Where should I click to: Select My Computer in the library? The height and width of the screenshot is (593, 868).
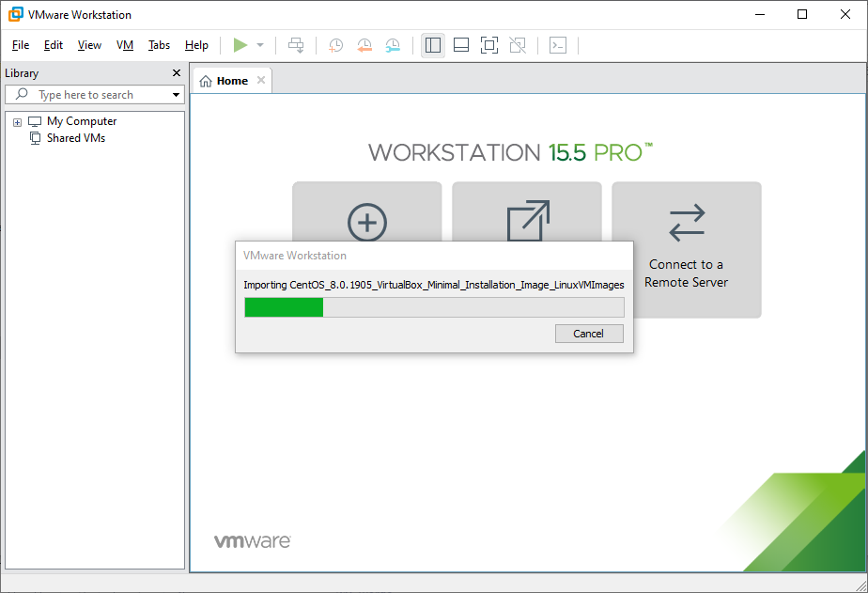point(82,121)
